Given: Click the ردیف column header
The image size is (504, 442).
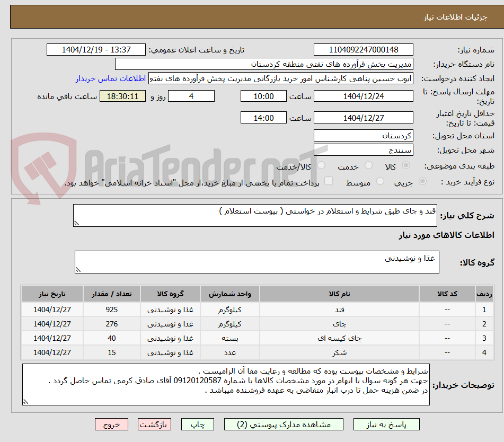Looking at the screenshot, I should tap(484, 294).
